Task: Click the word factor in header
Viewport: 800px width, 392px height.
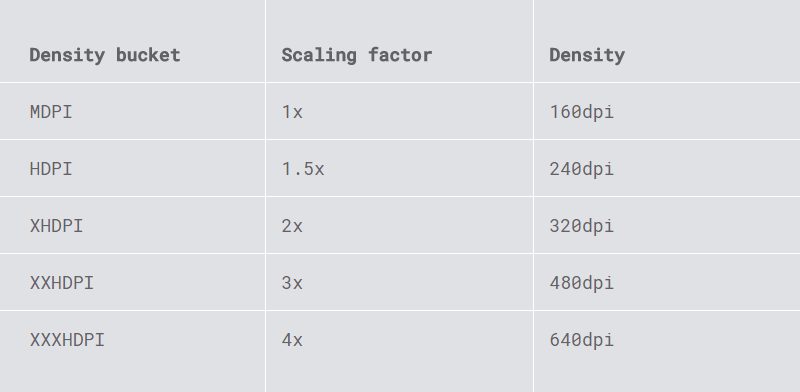Action: pyautogui.click(x=400, y=55)
